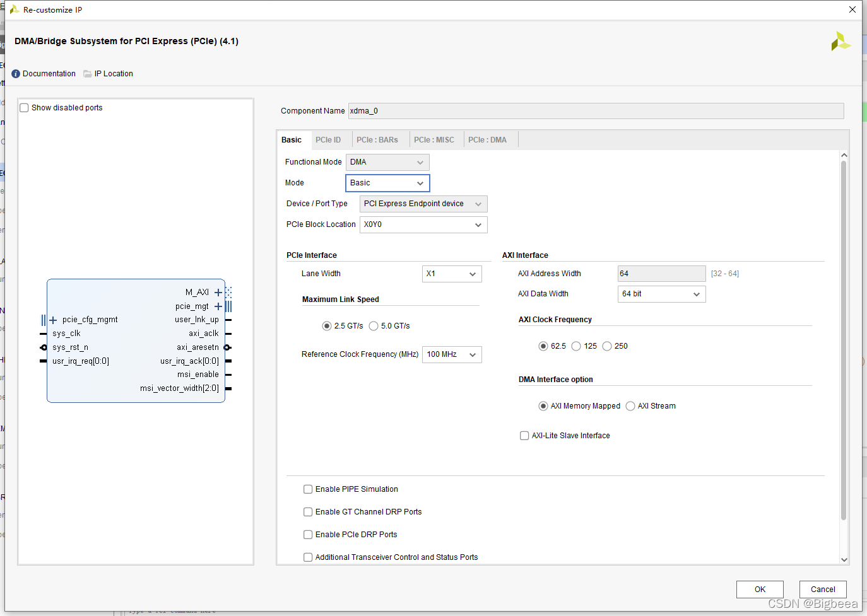Viewport: 867px width, 616px height.
Task: Open the IP Location link
Action: point(114,74)
